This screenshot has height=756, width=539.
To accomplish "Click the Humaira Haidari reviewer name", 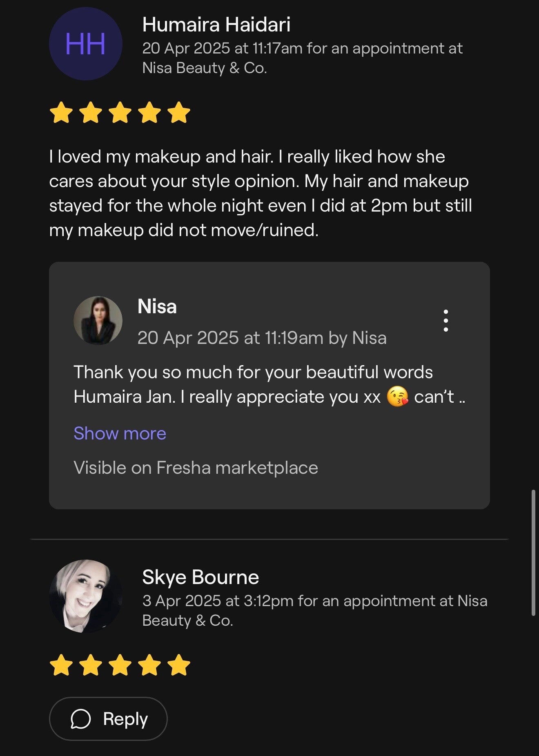I will point(216,25).
